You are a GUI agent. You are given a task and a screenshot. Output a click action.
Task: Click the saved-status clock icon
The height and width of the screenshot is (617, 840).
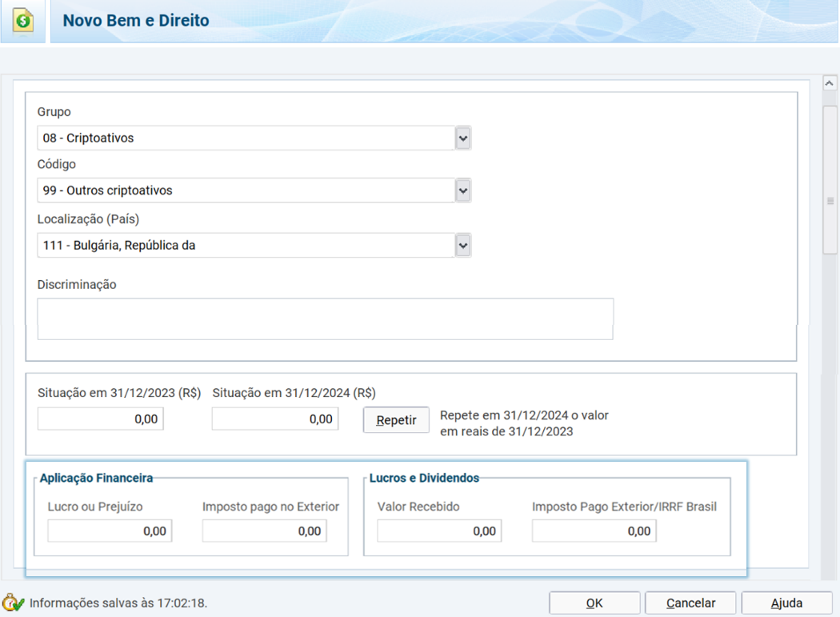tap(13, 603)
